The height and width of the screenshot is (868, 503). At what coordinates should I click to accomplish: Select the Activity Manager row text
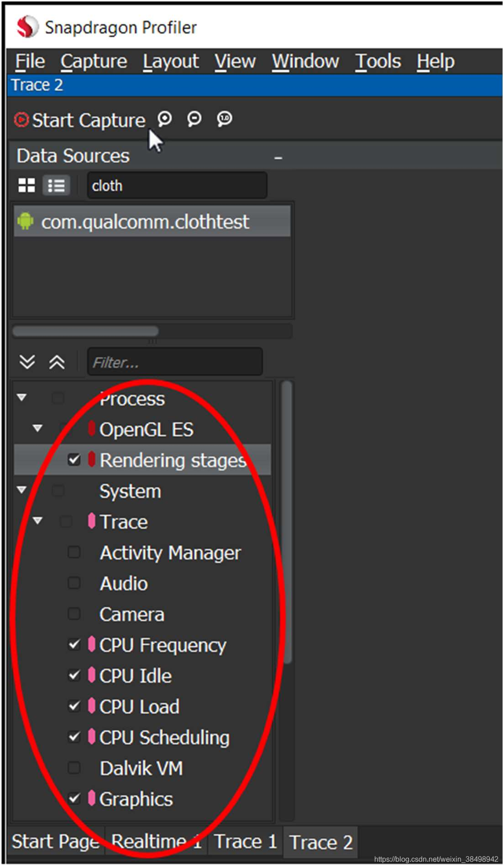point(170,553)
